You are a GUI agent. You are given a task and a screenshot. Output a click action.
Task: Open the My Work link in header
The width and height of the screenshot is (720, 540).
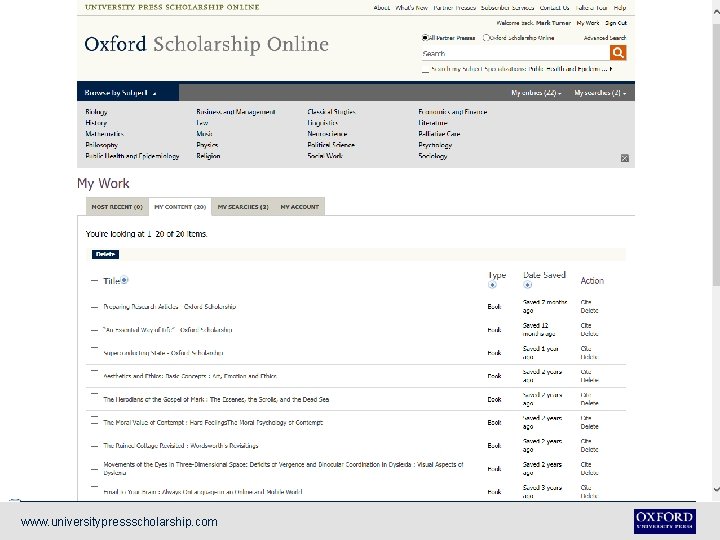point(588,22)
